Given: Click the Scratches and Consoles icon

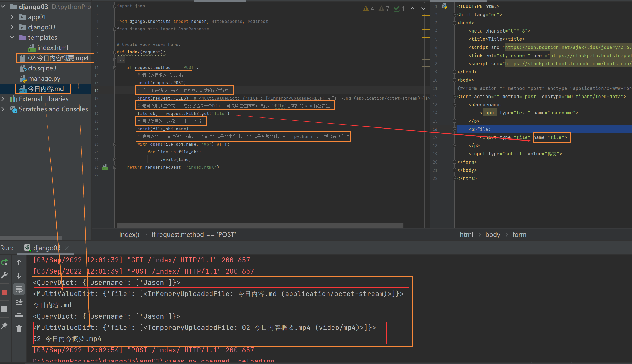Looking at the screenshot, I should click(x=13, y=109).
